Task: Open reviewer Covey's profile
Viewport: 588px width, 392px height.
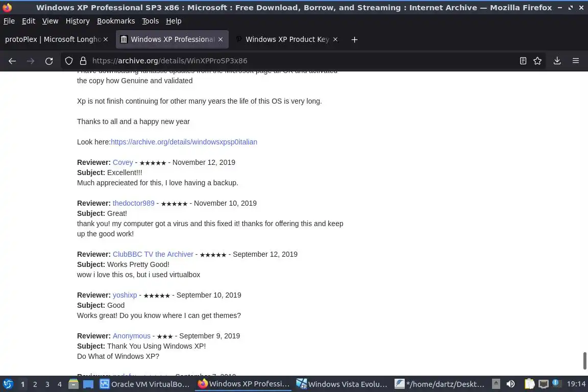Action: click(122, 162)
